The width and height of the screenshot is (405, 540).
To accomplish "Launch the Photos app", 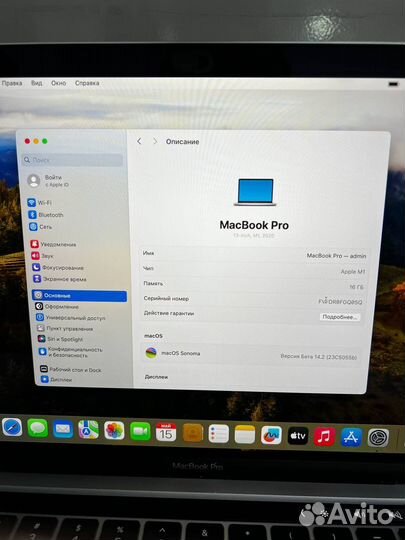I will (114, 430).
